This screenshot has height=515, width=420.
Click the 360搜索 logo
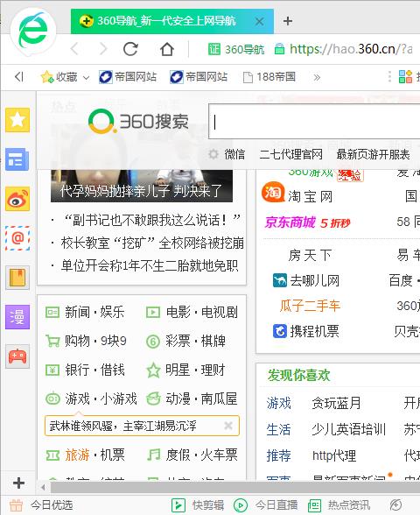(138, 122)
